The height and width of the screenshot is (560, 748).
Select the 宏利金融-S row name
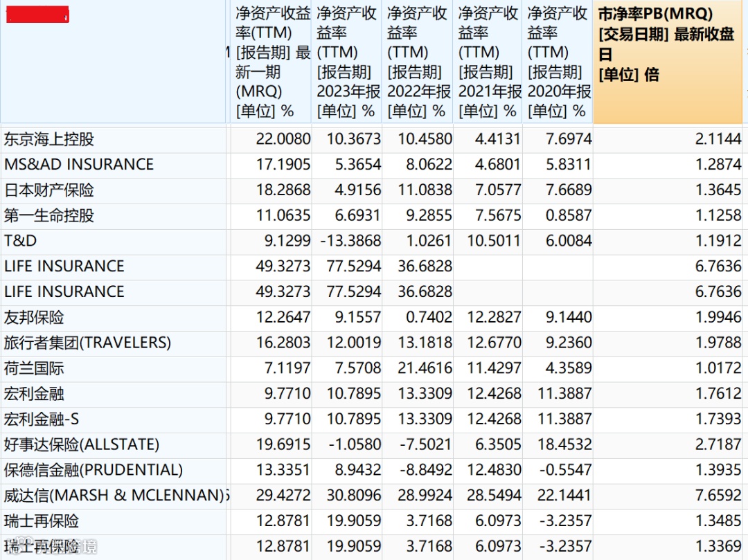pyautogui.click(x=42, y=419)
